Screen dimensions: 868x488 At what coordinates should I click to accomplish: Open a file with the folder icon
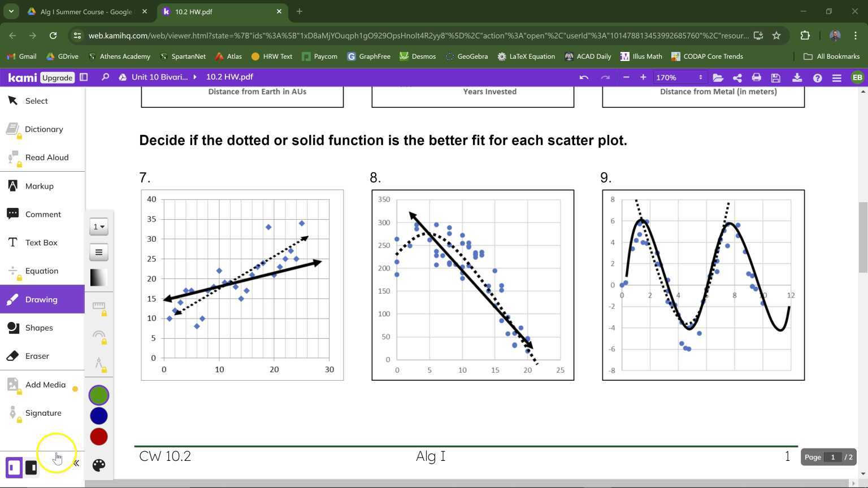(x=718, y=77)
